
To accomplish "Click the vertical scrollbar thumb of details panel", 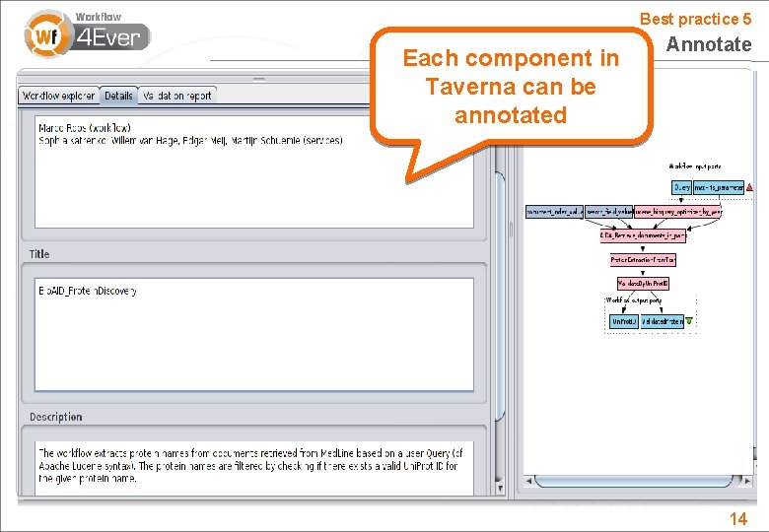I will point(500,297).
